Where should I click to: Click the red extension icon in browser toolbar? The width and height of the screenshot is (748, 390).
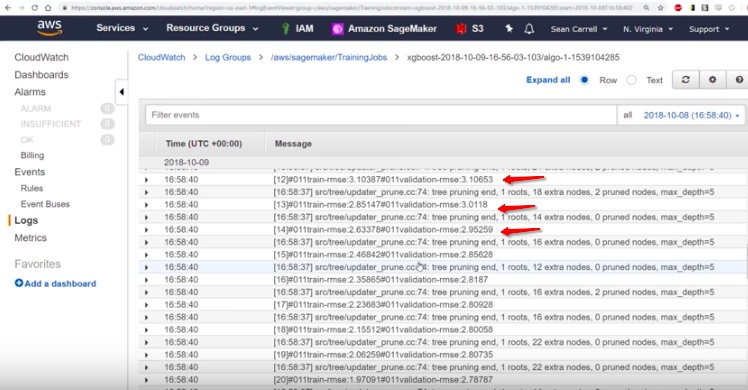[678, 8]
